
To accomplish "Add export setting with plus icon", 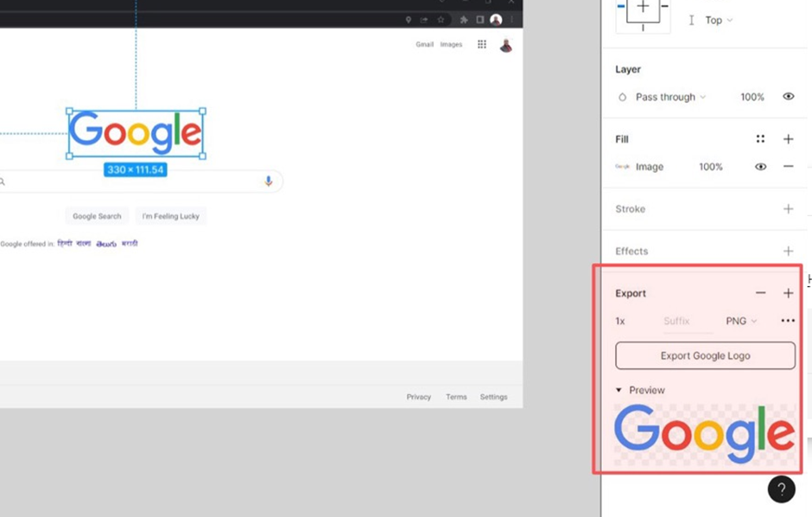I will click(x=788, y=293).
